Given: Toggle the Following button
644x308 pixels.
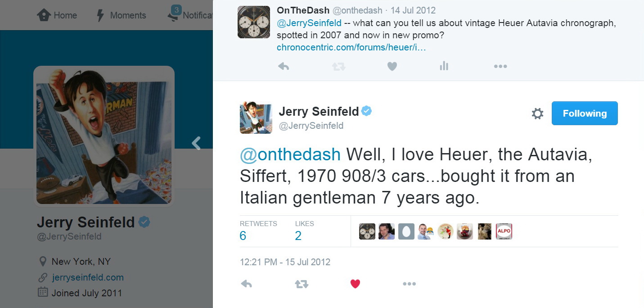Looking at the screenshot, I should pyautogui.click(x=584, y=113).
